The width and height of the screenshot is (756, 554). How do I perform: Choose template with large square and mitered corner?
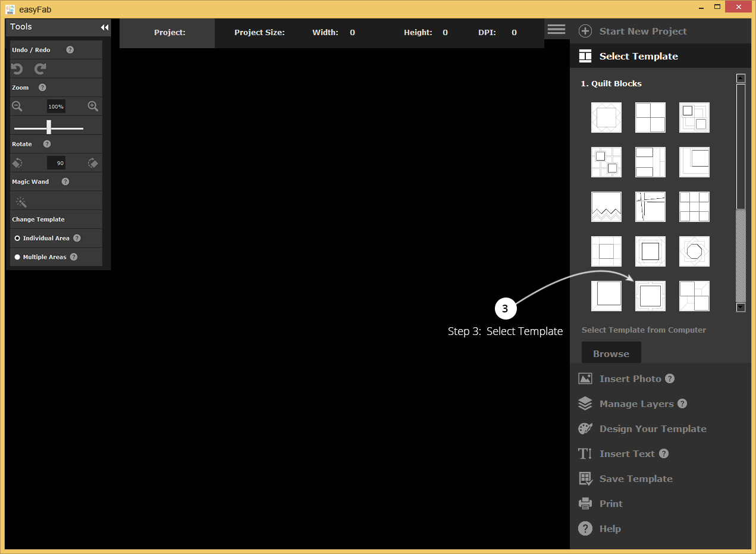pos(606,296)
